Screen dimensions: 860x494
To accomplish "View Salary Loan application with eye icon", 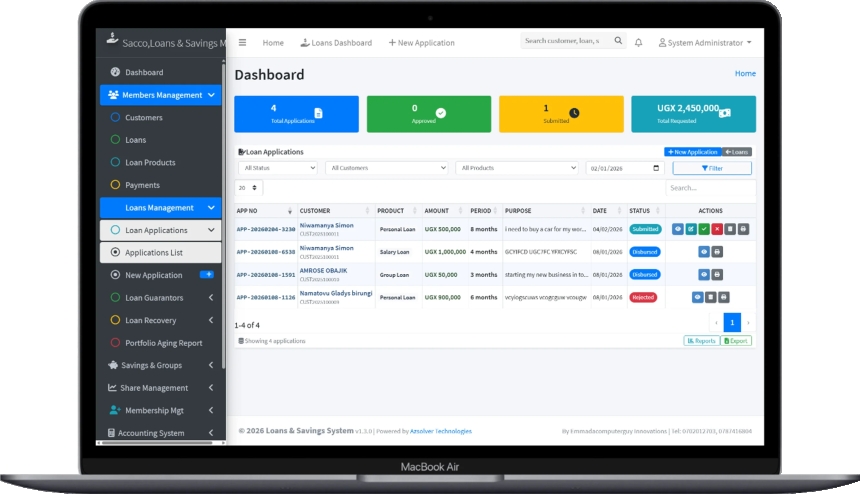I will (704, 252).
